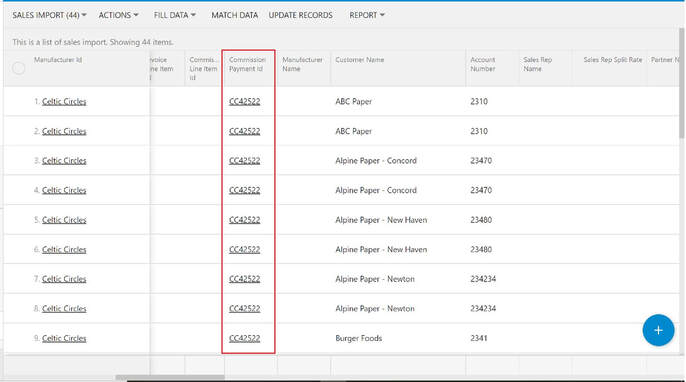Open CC42522 payment link in row 4
The width and height of the screenshot is (686, 382).
pos(245,190)
